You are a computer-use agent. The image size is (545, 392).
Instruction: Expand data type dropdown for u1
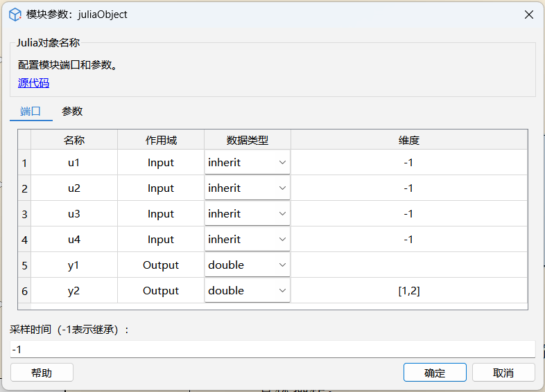[x=247, y=163]
